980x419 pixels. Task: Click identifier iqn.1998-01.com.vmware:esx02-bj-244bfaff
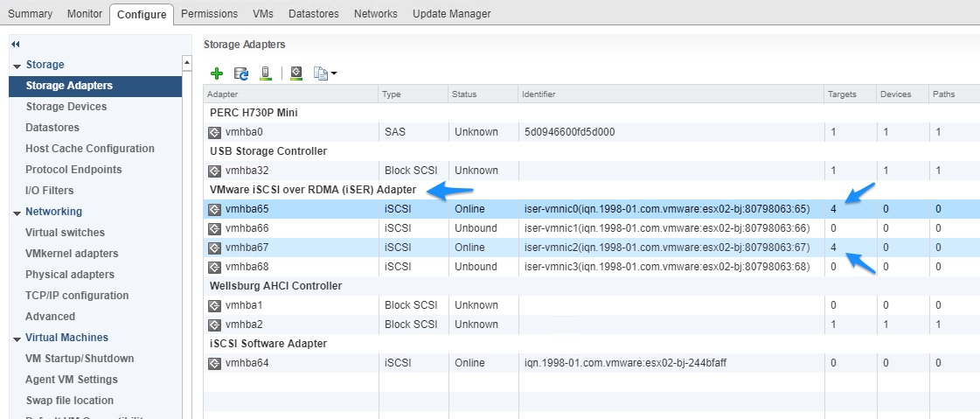pos(626,363)
